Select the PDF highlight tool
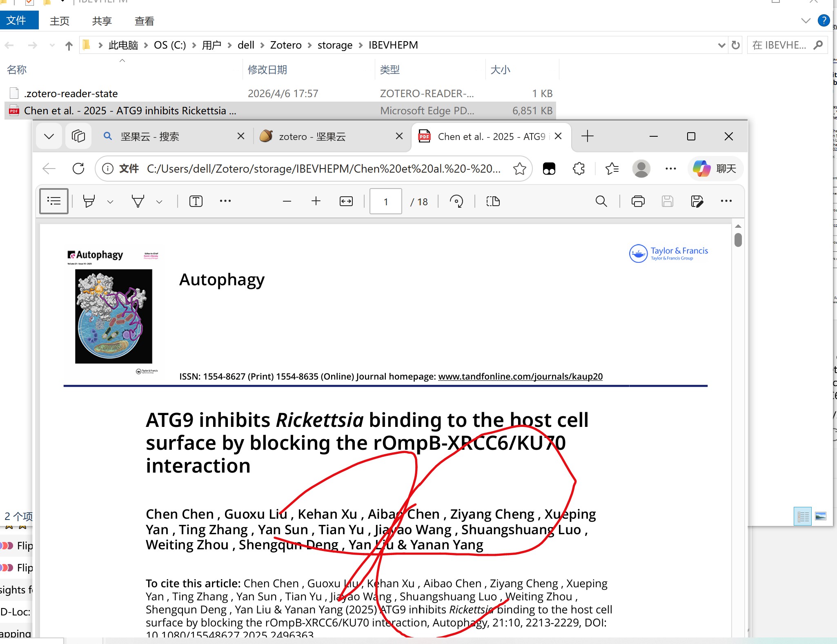The image size is (837, 644). coord(89,201)
